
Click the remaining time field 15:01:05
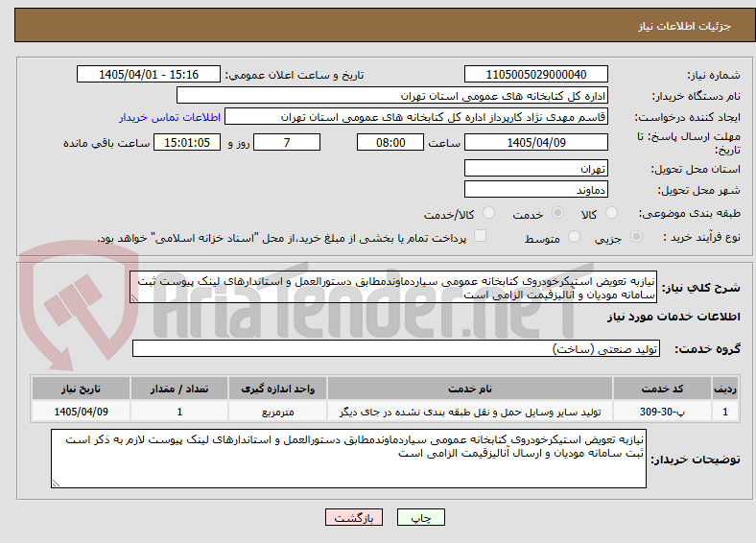pos(187,142)
